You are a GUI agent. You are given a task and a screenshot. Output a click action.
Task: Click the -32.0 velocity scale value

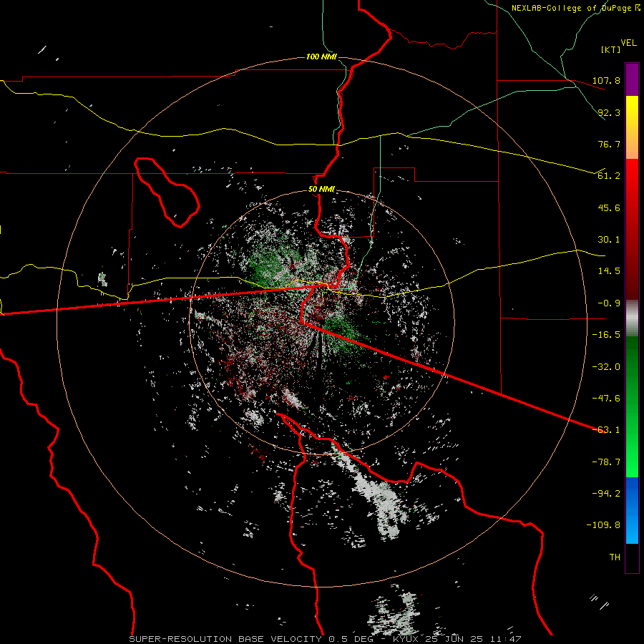tap(606, 367)
